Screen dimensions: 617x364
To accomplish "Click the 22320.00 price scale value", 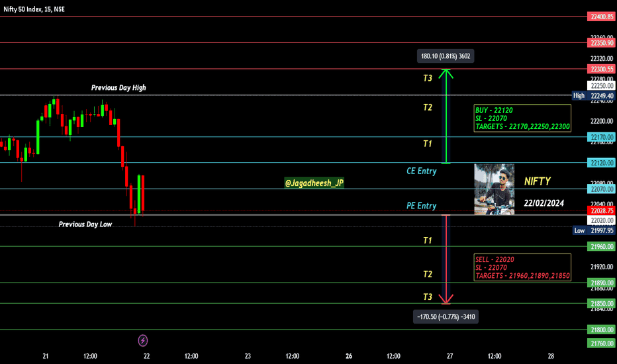I will coord(602,59).
